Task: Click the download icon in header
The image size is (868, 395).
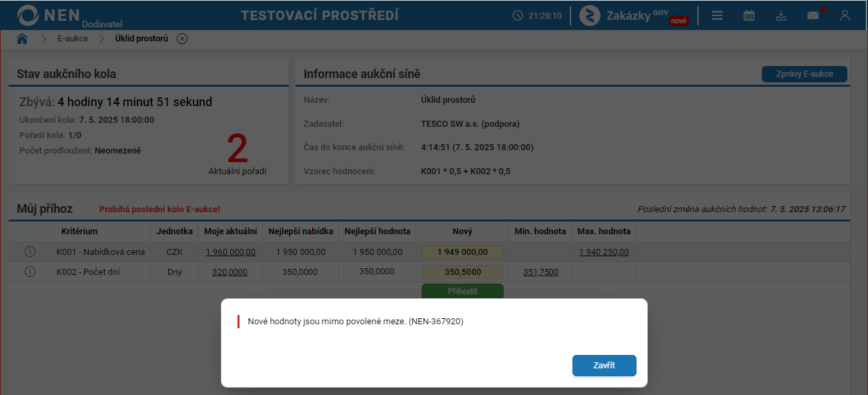Action: tap(781, 15)
